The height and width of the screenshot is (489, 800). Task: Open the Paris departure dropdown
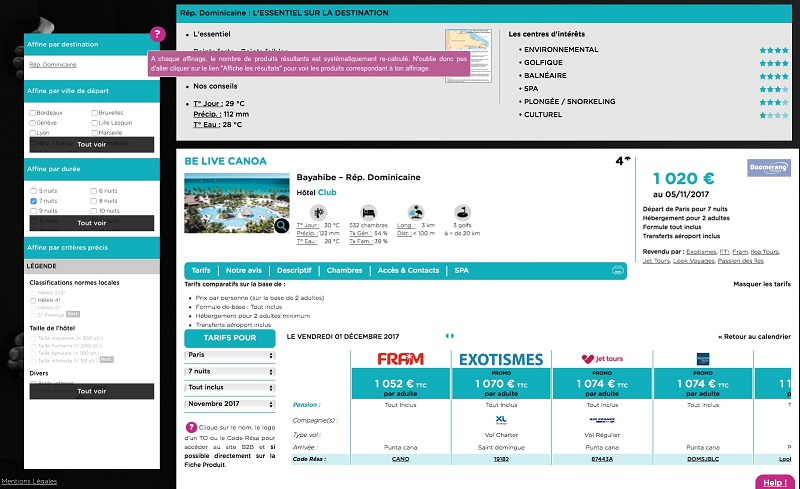[230, 355]
